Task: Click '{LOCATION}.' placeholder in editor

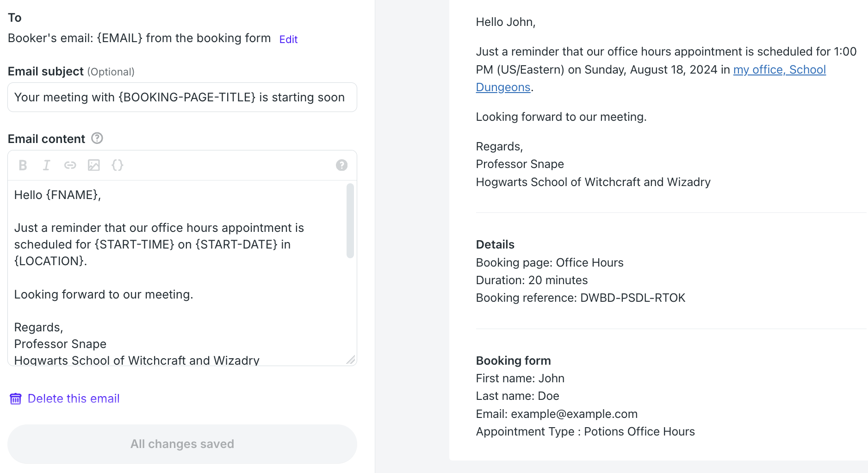Action: (x=50, y=261)
